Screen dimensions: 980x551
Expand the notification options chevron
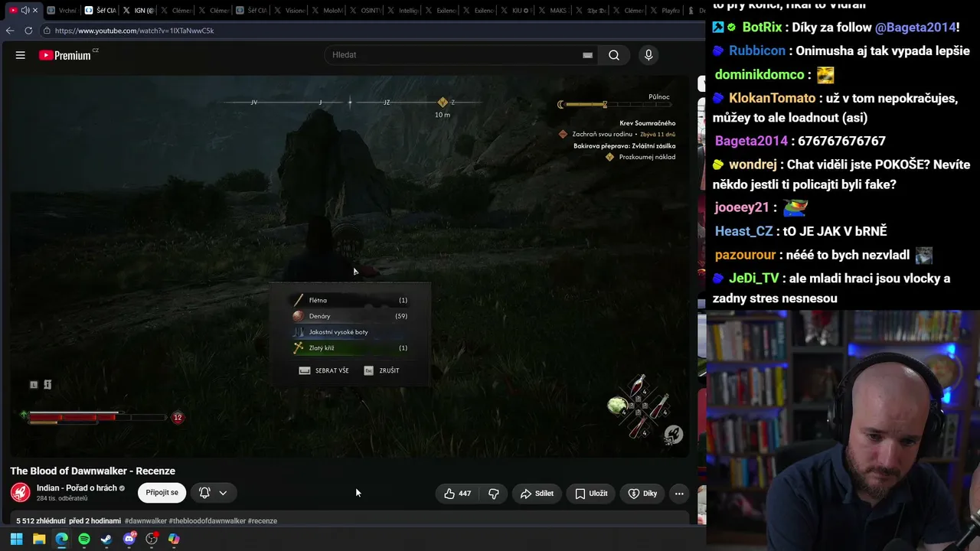tap(223, 493)
